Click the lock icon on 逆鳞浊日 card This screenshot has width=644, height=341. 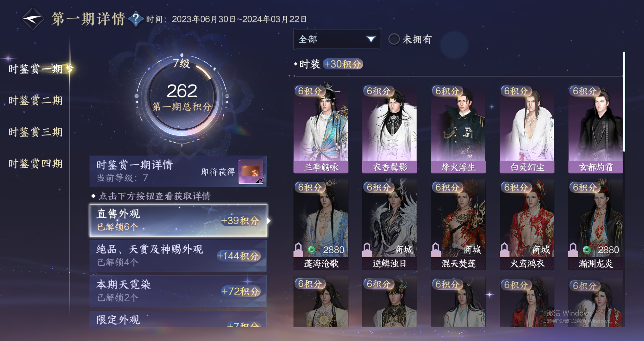pyautogui.click(x=367, y=249)
